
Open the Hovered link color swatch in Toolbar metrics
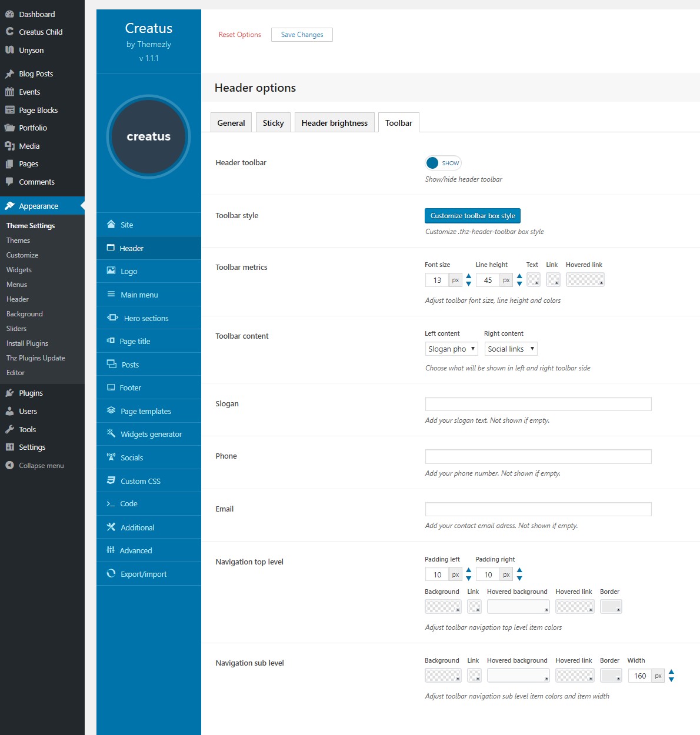[585, 280]
